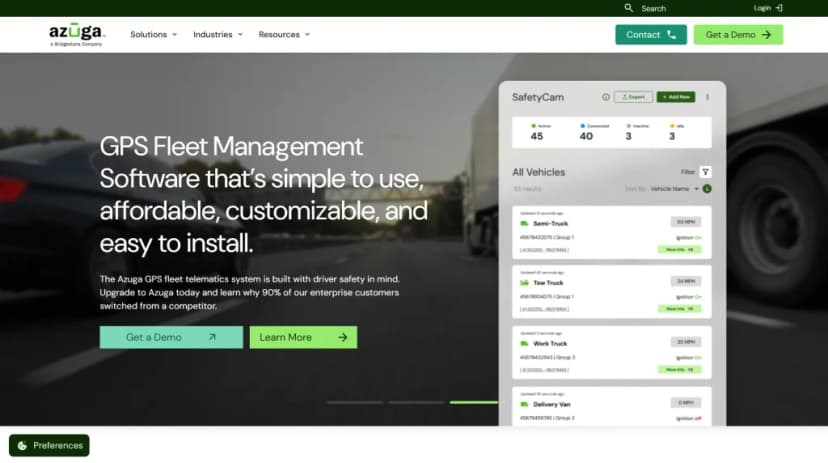Viewport: 828px width, 463px height.
Task: Click the Delivery Van name
Action: click(x=552, y=404)
